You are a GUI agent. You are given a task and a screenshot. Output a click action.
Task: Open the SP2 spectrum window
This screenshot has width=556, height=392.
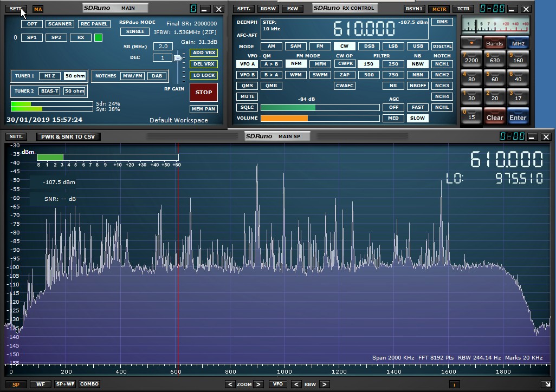56,37
